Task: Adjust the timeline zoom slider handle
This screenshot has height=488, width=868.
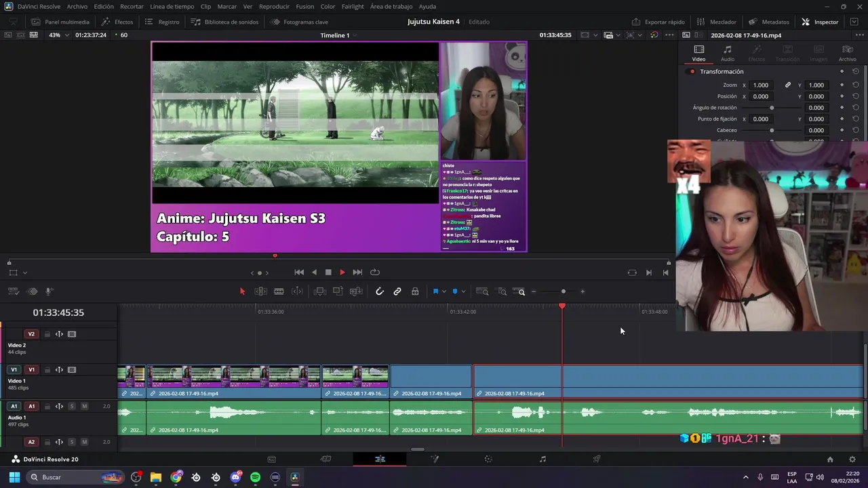Action: click(563, 291)
